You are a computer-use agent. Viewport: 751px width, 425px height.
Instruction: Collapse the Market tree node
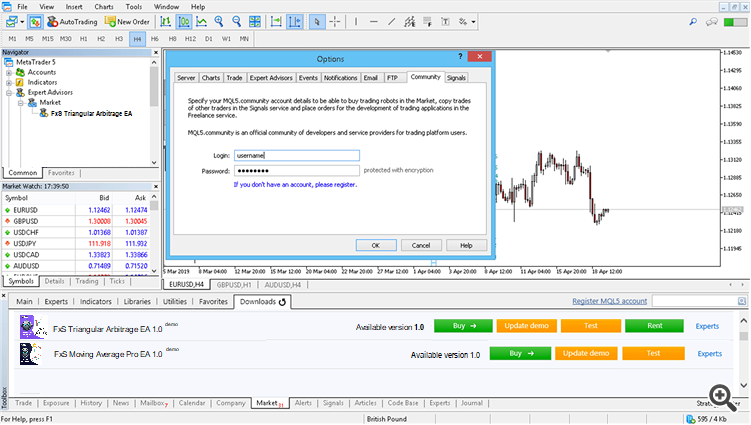tap(21, 103)
